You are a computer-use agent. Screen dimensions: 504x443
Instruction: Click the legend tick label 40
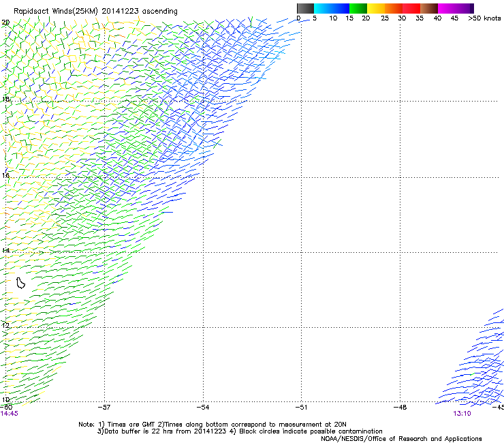pyautogui.click(x=437, y=18)
